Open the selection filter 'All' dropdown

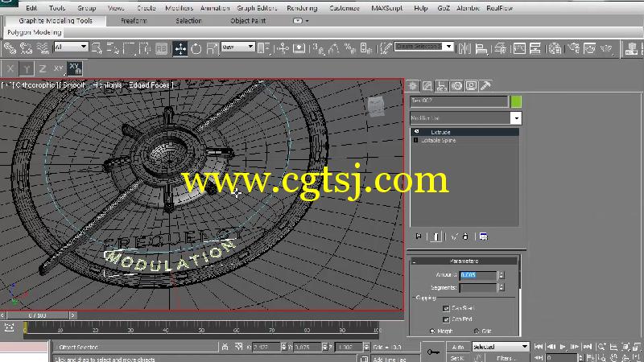71,47
